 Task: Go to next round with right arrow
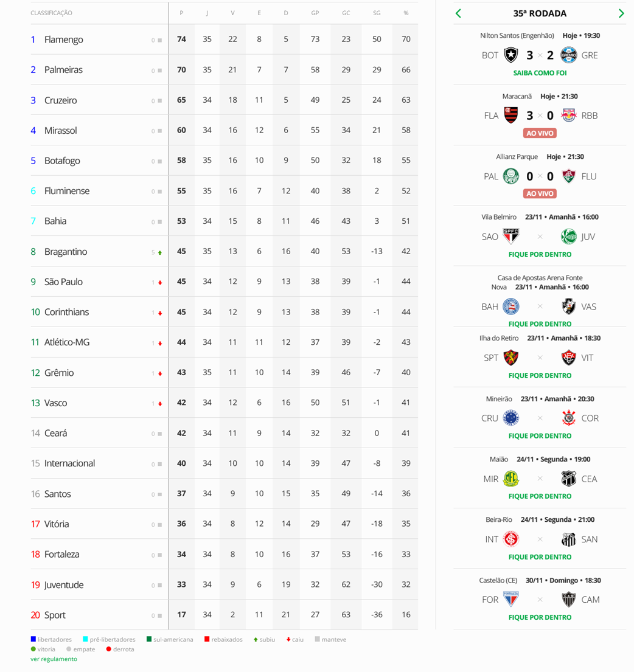(621, 13)
